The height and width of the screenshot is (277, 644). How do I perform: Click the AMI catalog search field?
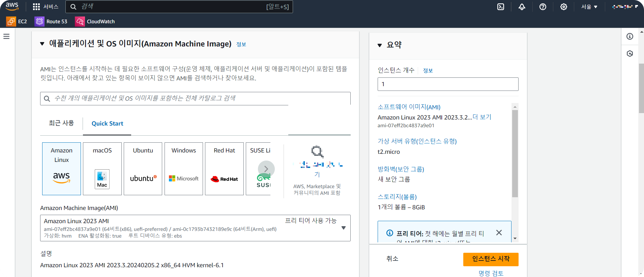(x=195, y=98)
